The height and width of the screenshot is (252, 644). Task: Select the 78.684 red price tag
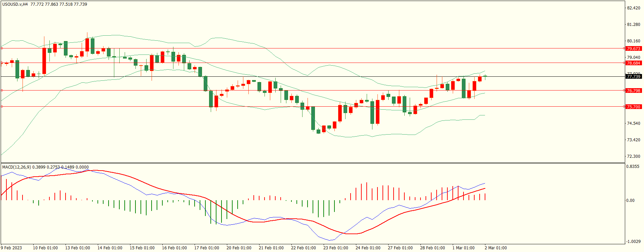pos(634,63)
